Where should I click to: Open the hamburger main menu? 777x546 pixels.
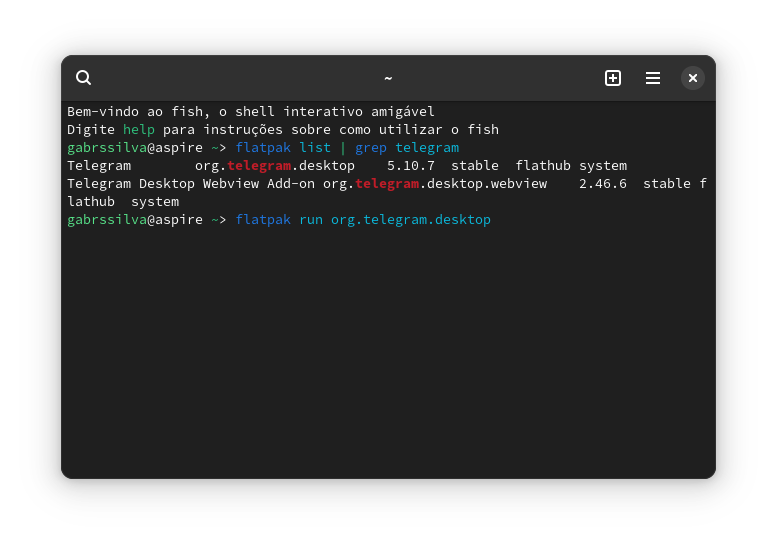[653, 78]
